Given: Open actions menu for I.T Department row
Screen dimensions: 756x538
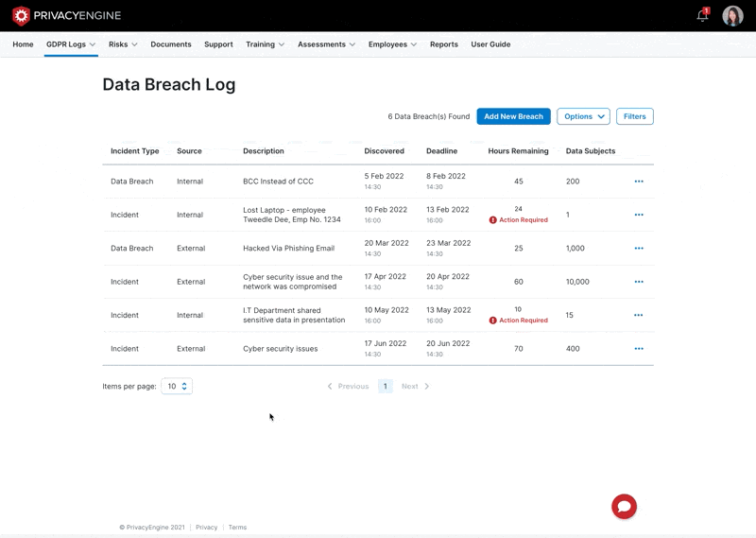Looking at the screenshot, I should point(639,315).
